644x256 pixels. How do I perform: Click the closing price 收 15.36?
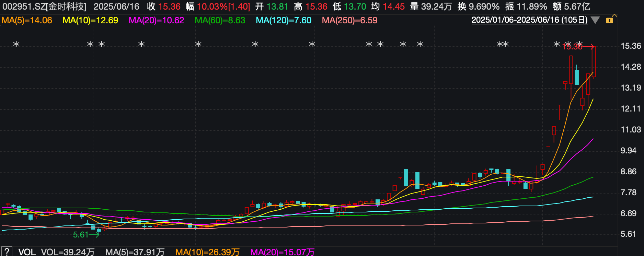pyautogui.click(x=164, y=7)
